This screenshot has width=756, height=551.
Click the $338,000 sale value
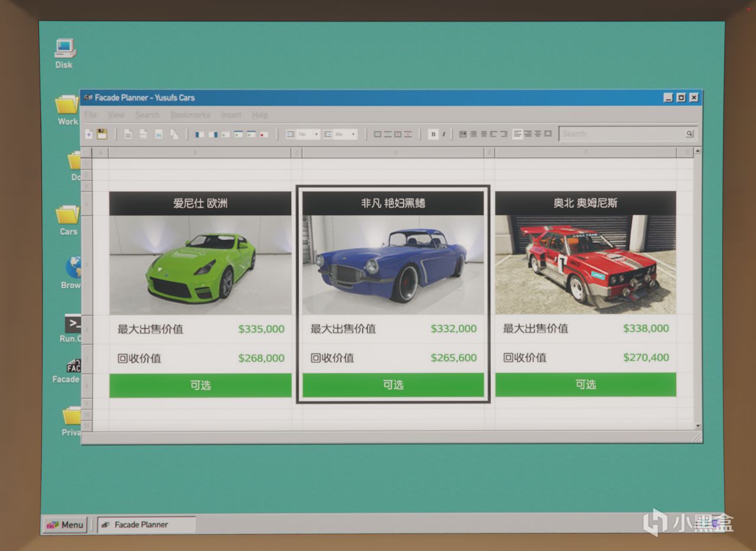click(x=646, y=328)
